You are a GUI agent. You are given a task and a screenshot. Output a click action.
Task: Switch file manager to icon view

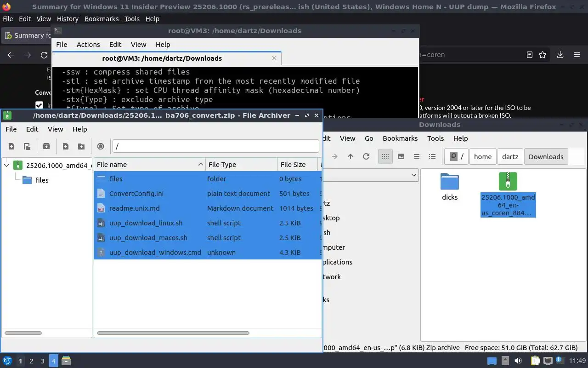click(385, 156)
